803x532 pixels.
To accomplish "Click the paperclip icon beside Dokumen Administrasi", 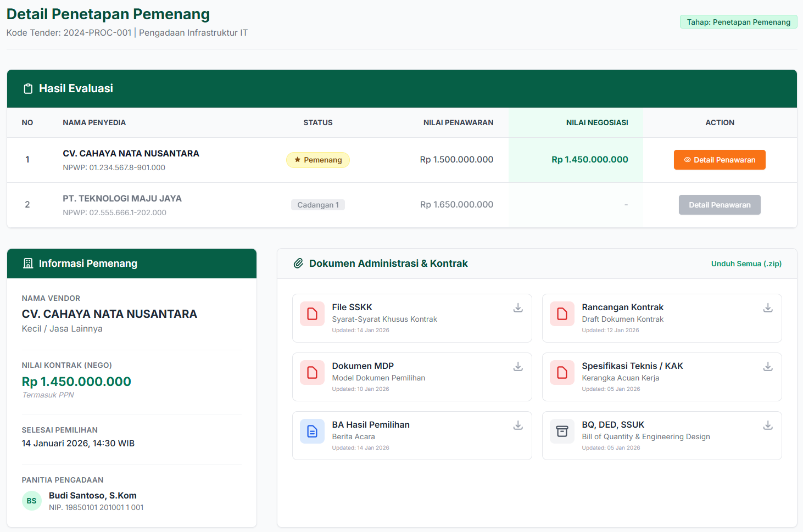I will (298, 264).
